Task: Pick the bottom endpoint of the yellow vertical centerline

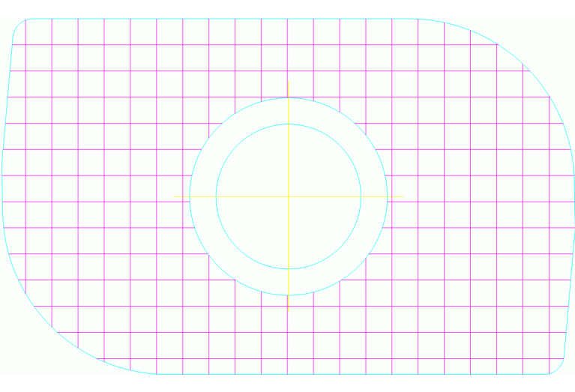Action: 288,310
